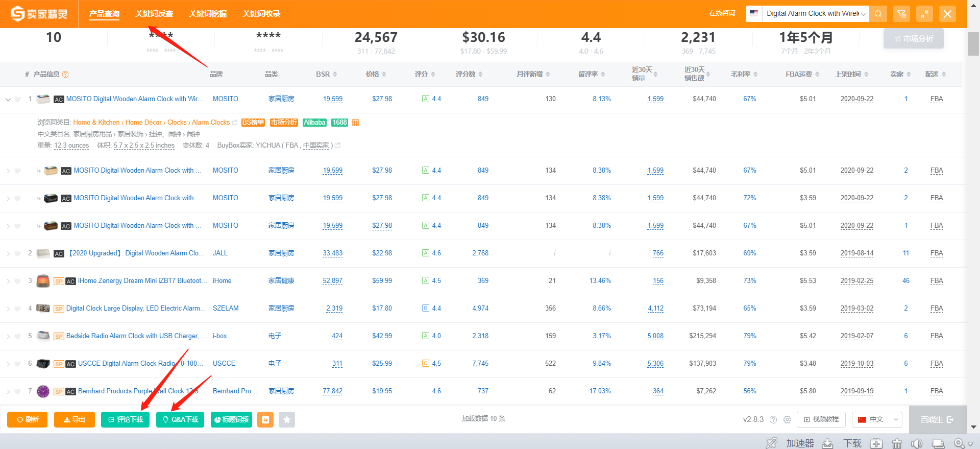The image size is (980, 449).
Task: Click the 市场分析 button at top right
Action: pos(913,39)
